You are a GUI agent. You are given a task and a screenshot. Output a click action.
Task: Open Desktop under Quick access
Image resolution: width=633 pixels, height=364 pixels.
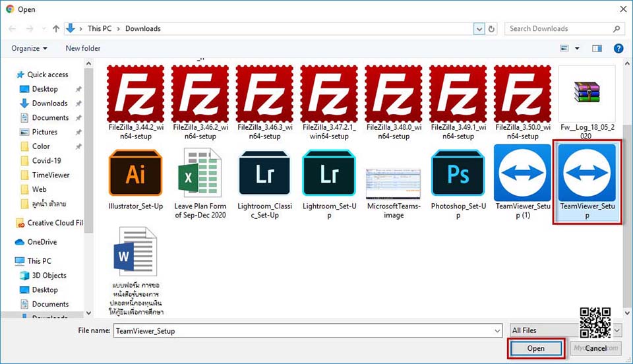pos(39,89)
